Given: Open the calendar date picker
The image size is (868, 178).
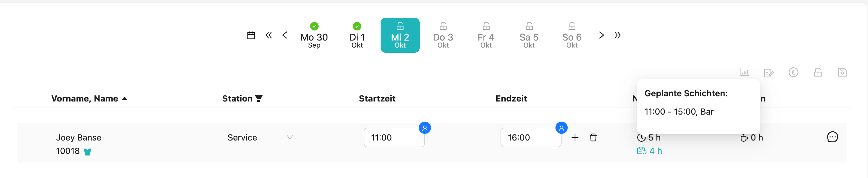Looking at the screenshot, I should pos(251,35).
